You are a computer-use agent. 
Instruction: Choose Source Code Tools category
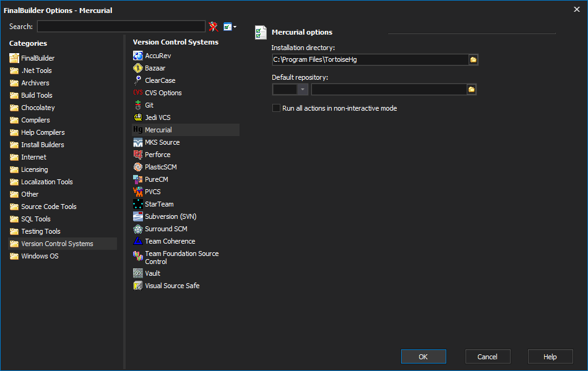49,207
